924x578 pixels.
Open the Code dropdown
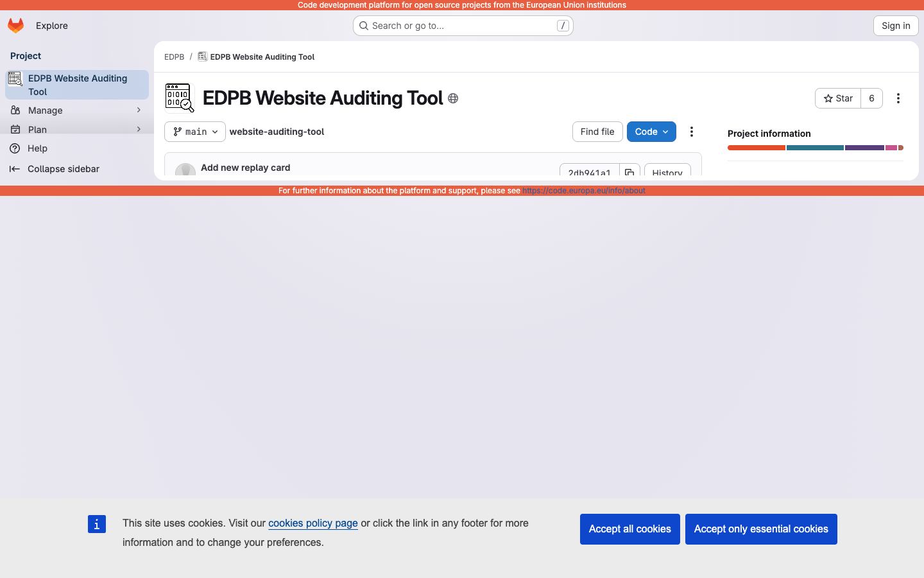click(651, 132)
